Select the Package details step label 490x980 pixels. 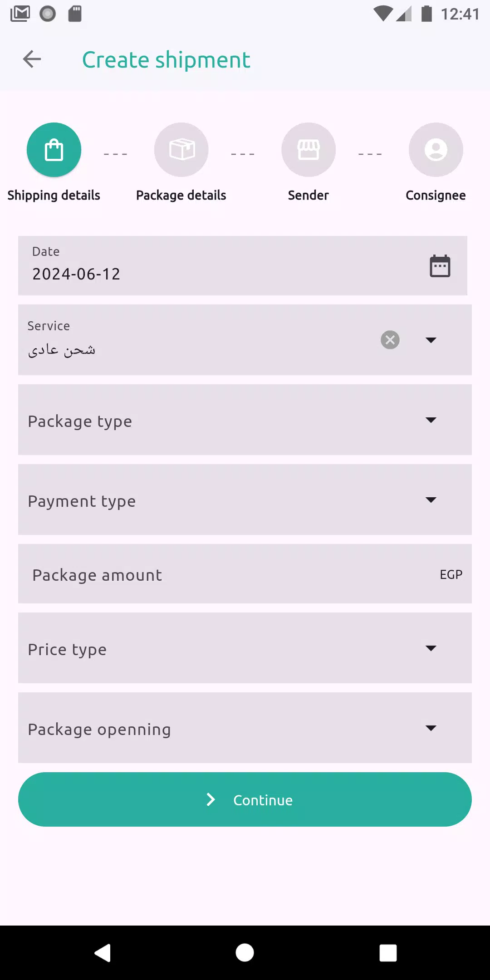[x=181, y=196]
